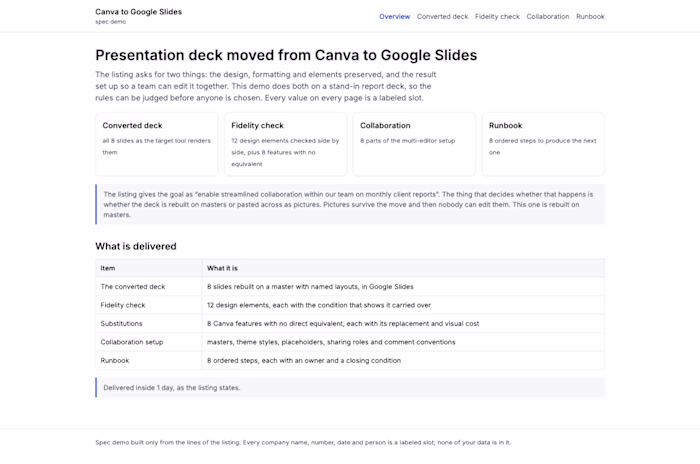Click the 8 parts of the multi-editor setup text

pyautogui.click(x=408, y=141)
